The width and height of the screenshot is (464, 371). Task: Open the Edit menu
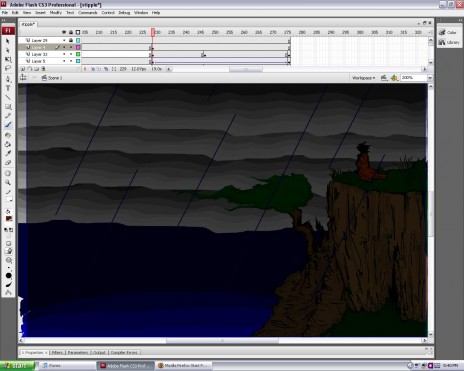click(15, 13)
